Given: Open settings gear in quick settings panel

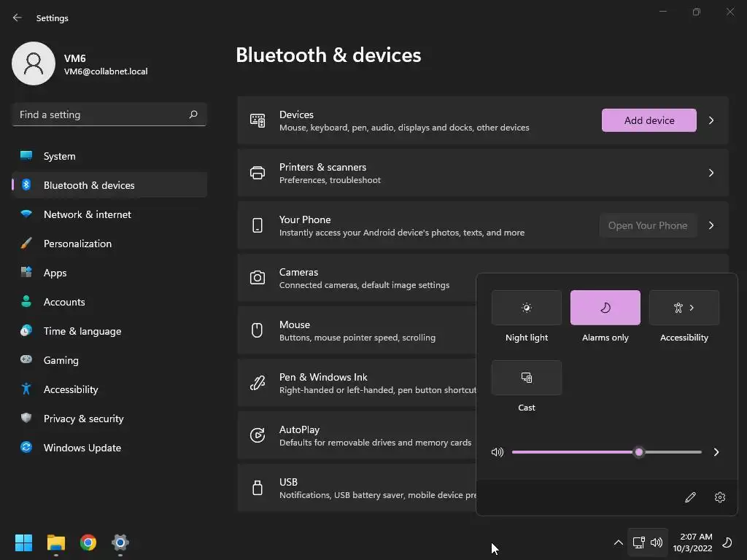Looking at the screenshot, I should pos(720,497).
